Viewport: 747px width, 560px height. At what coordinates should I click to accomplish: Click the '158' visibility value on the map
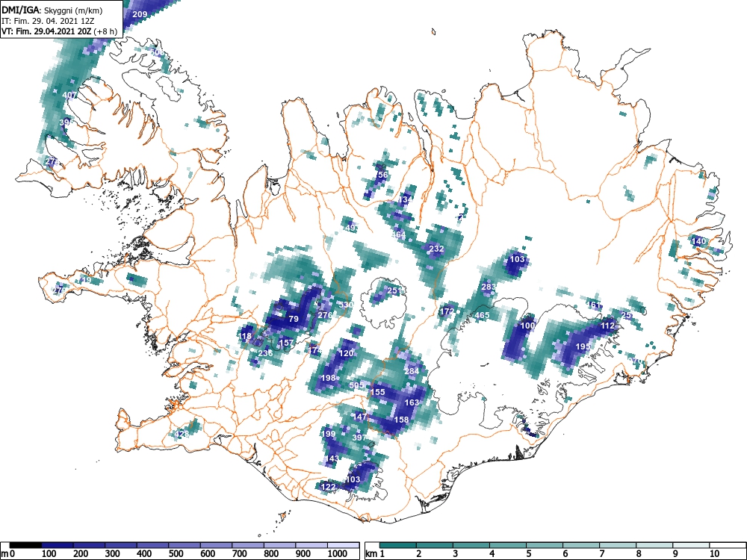[x=402, y=420]
